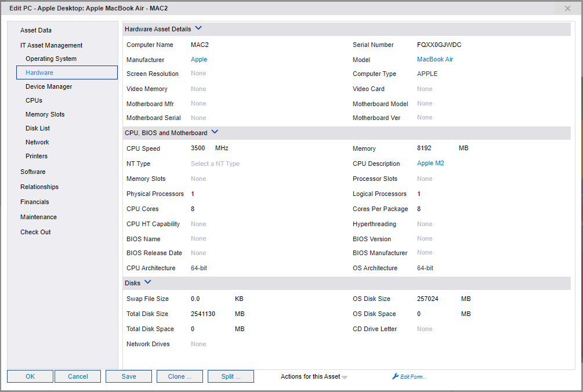Open the Printers section
Viewport: 583px width, 392px height.
(x=37, y=156)
